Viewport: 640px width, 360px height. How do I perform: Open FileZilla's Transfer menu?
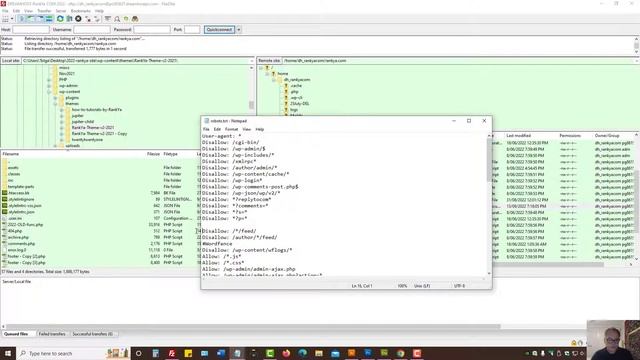[44, 11]
